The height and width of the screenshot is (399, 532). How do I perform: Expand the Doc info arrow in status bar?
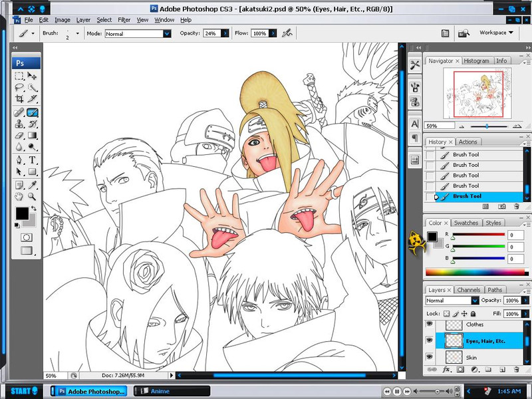(x=172, y=375)
